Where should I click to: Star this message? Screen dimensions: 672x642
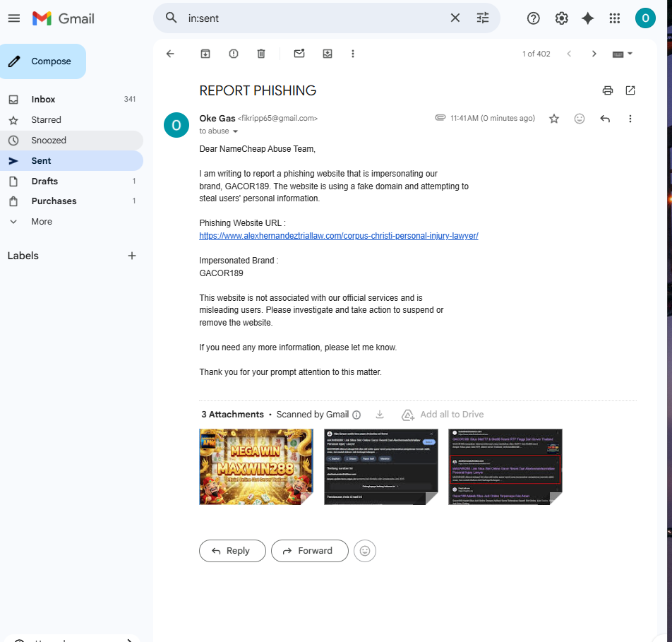click(553, 119)
